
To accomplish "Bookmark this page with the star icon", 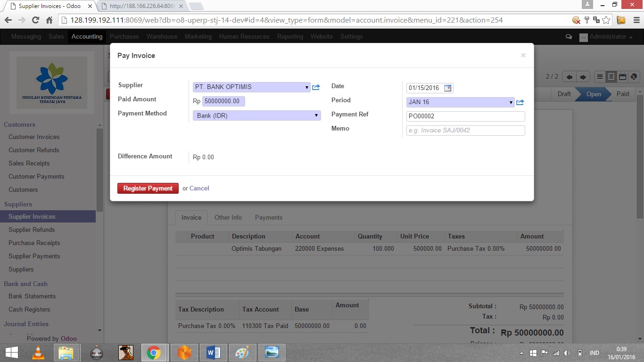I will point(606,20).
